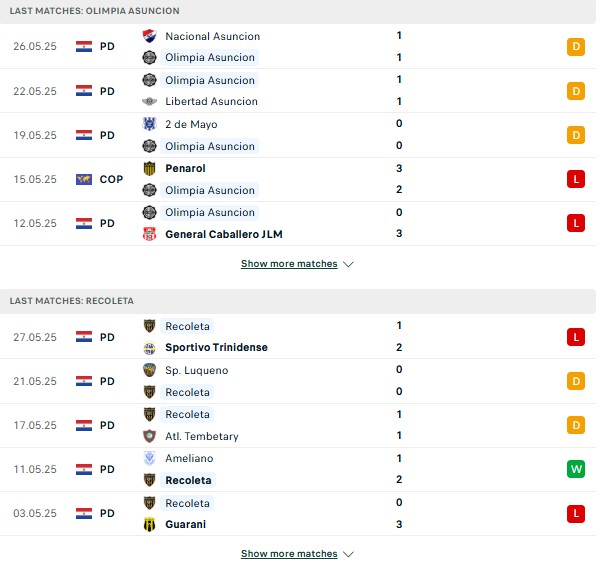Click the 2 de Mayo club logo
Viewport: 602px width, 563px height.
click(x=149, y=124)
